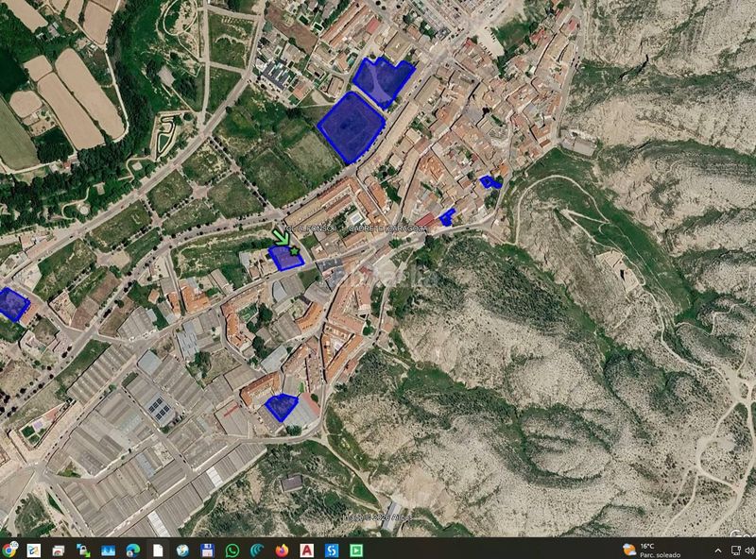Viewport: 756px width, 559px height.
Task: Switch to the blank document taskbar app
Action: (x=158, y=550)
